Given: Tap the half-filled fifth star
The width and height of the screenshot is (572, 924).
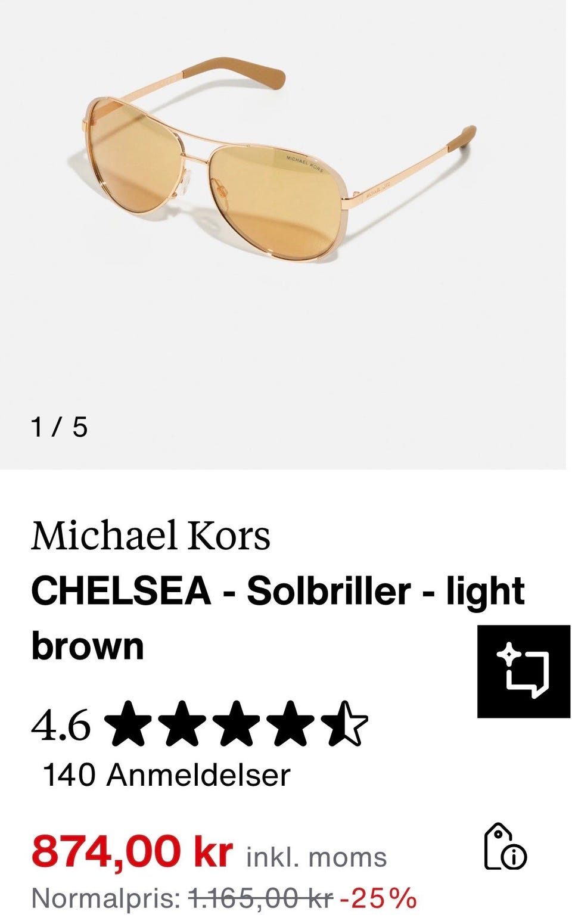Looking at the screenshot, I should [x=346, y=723].
